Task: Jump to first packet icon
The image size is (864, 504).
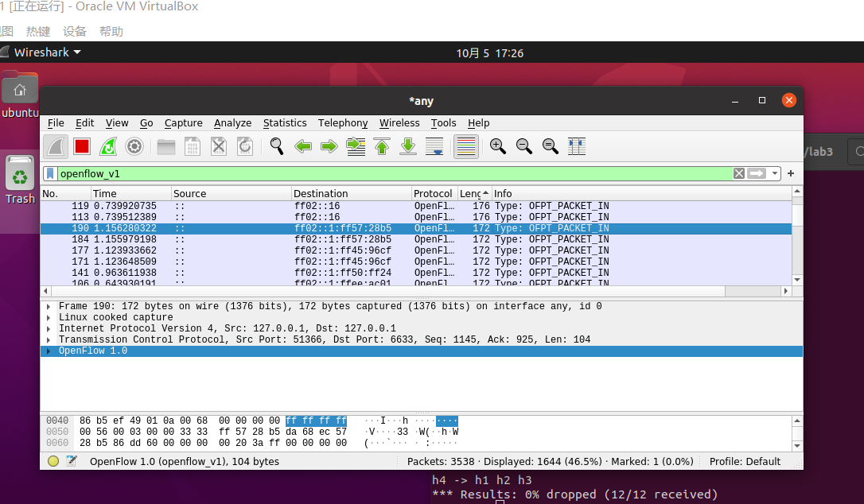Action: 382,146
